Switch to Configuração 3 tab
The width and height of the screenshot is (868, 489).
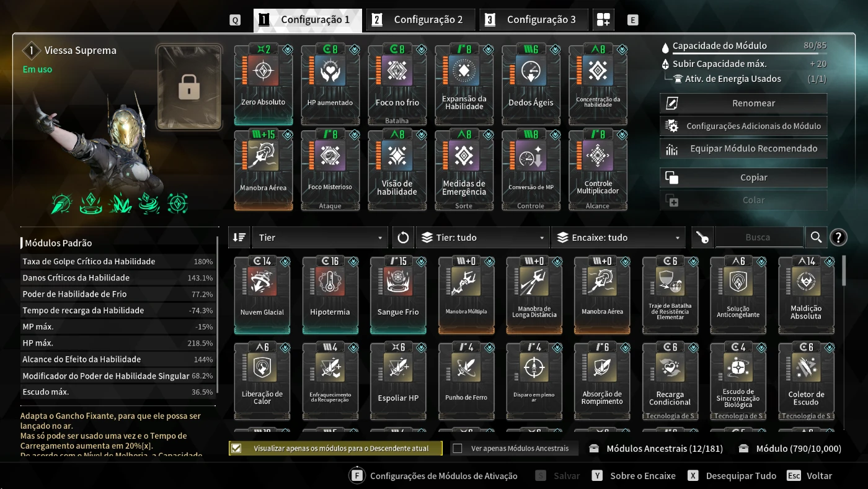[x=534, y=20]
